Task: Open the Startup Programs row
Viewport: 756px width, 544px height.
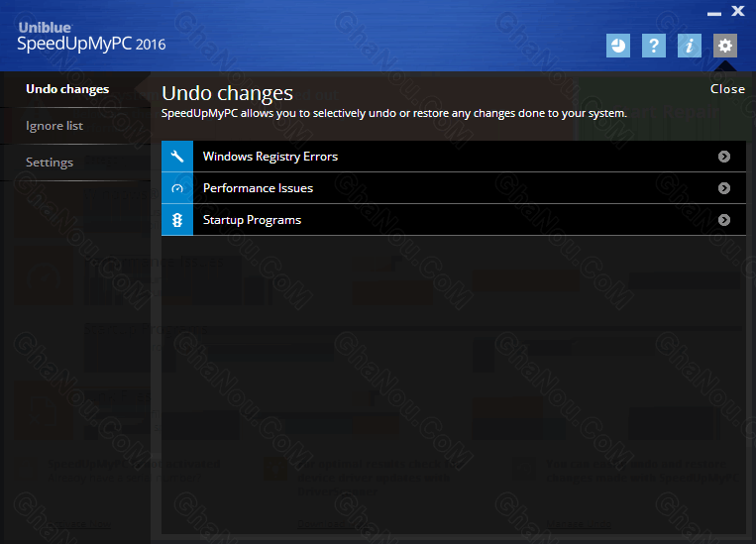Action: click(x=454, y=220)
